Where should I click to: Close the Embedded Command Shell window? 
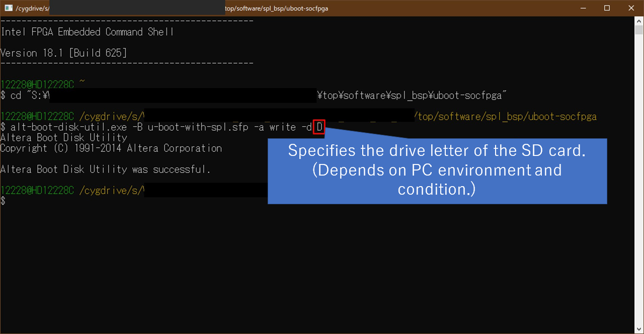630,8
